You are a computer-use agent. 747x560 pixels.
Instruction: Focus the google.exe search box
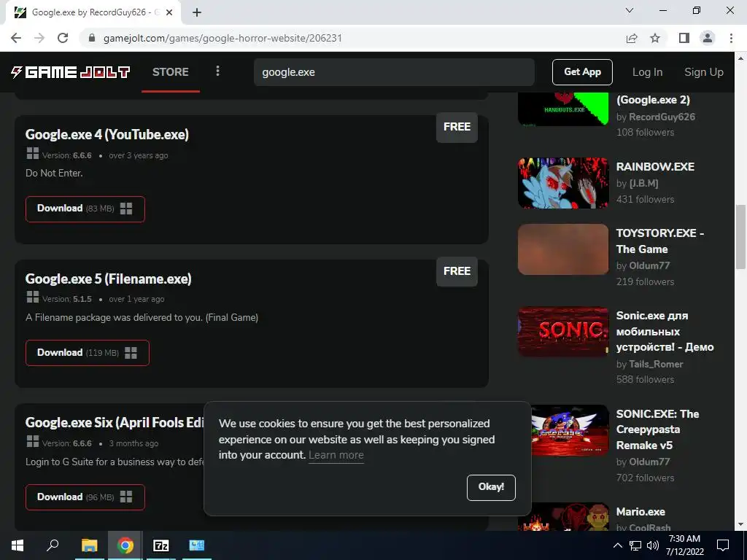pyautogui.click(x=394, y=72)
